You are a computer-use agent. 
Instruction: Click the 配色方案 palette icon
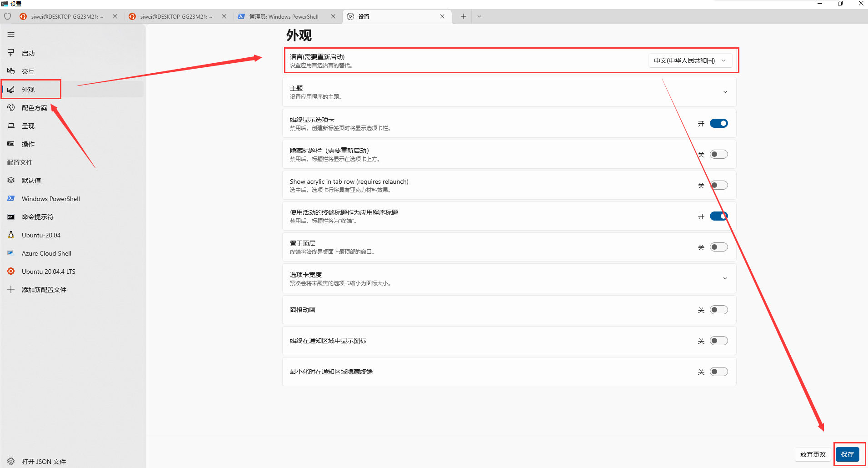pyautogui.click(x=11, y=107)
